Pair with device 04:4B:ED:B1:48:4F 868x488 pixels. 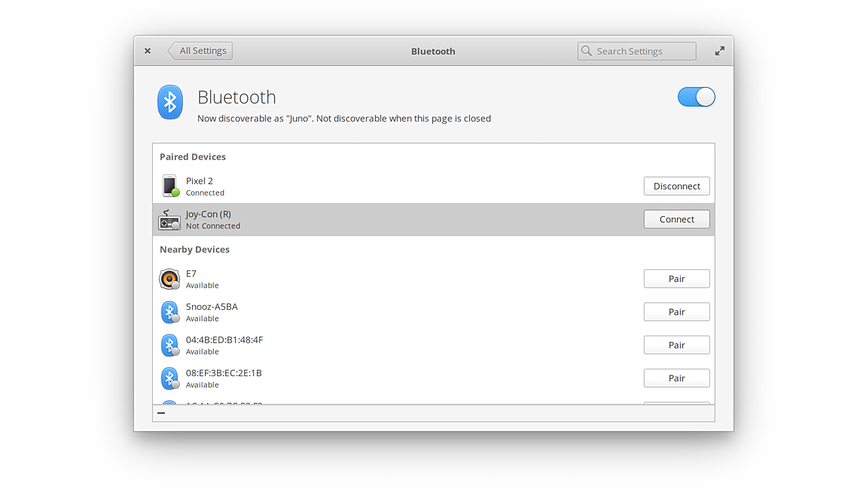click(676, 345)
